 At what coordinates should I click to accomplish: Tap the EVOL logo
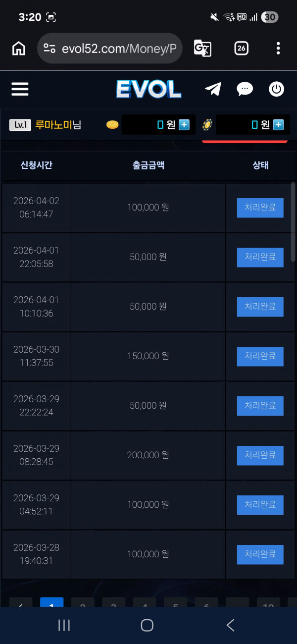pos(148,89)
